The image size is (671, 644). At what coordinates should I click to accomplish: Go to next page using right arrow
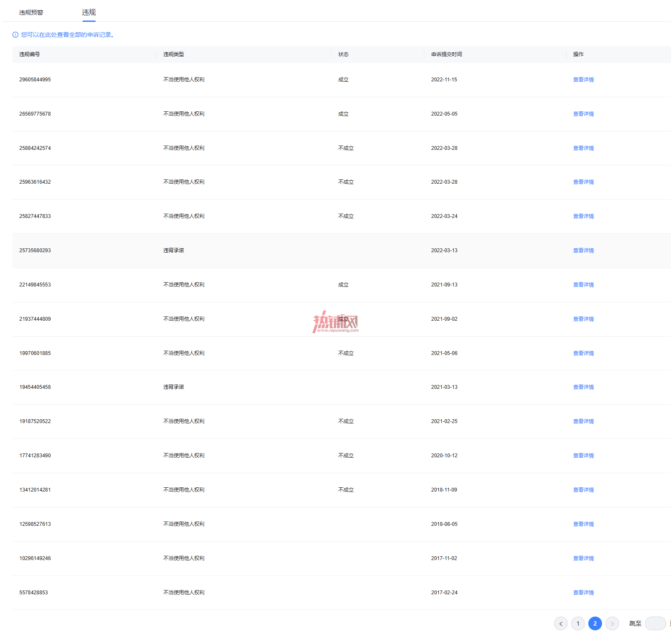pos(612,623)
